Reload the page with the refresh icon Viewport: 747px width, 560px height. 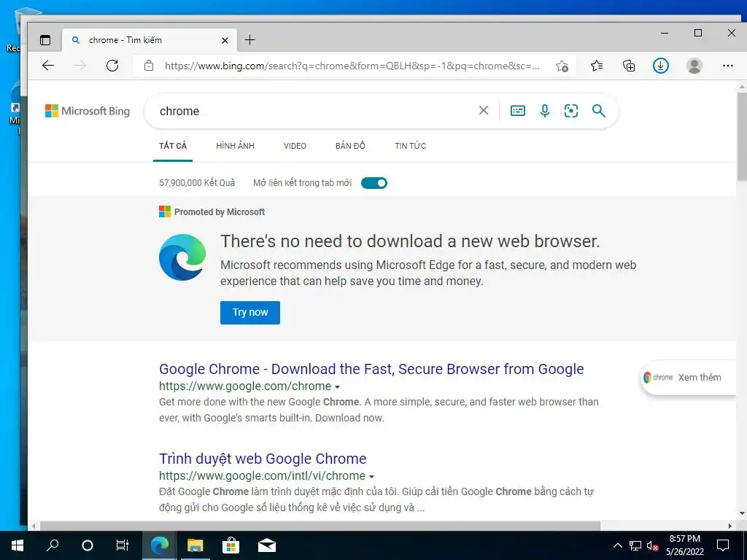112,66
